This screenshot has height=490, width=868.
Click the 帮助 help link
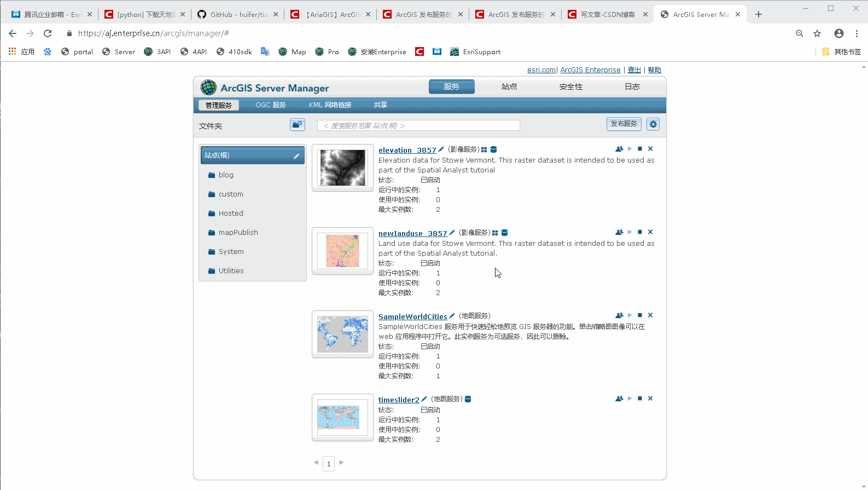[x=655, y=70]
